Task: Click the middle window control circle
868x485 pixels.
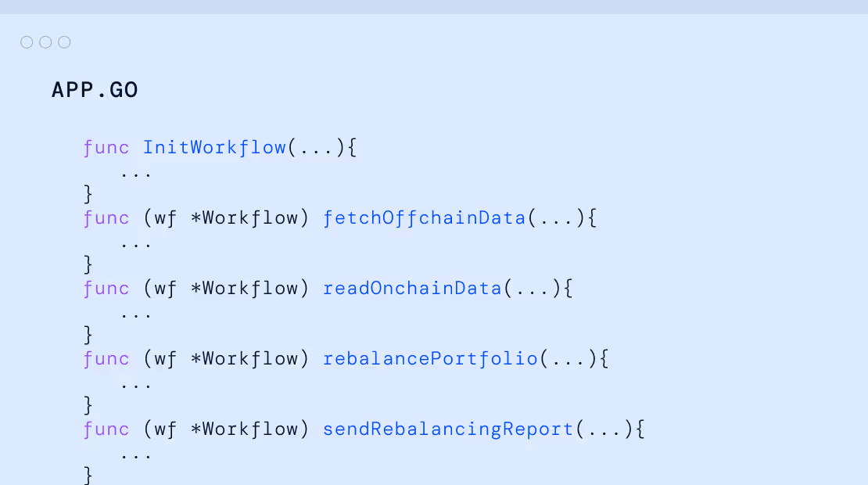Action: (x=45, y=42)
